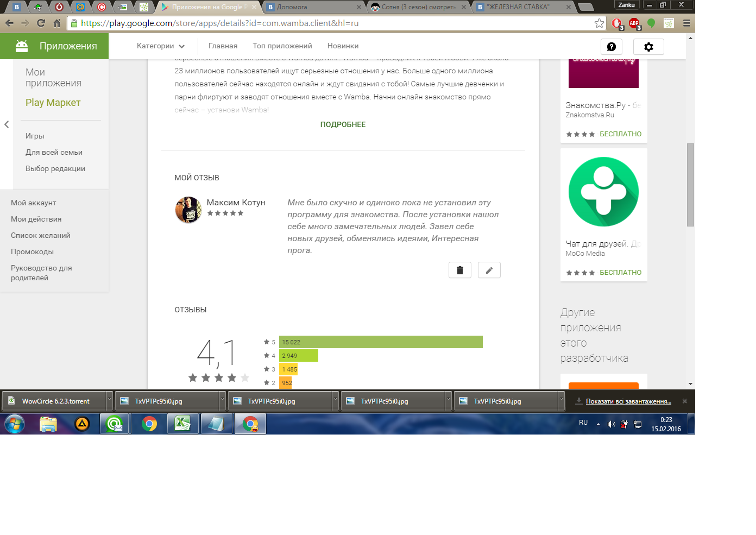Viewport: 756px width, 535px height.
Task: Click the Android Приложения header logo
Action: [x=54, y=46]
